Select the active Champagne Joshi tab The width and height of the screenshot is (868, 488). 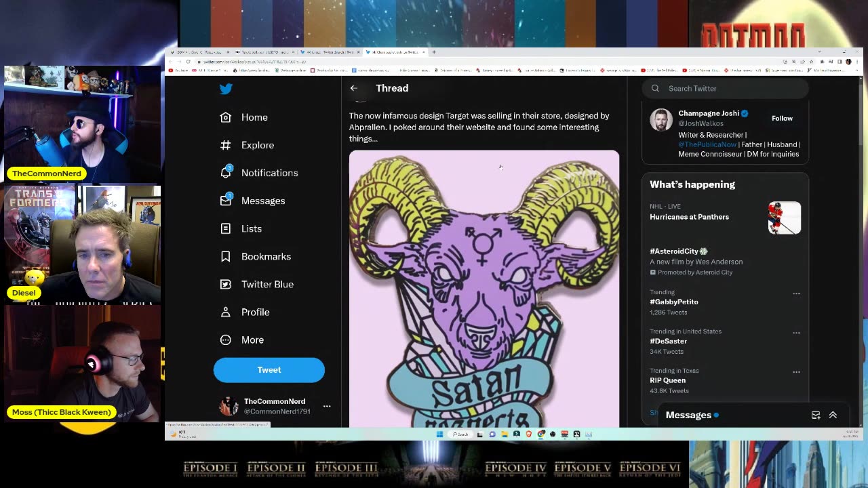coord(397,52)
